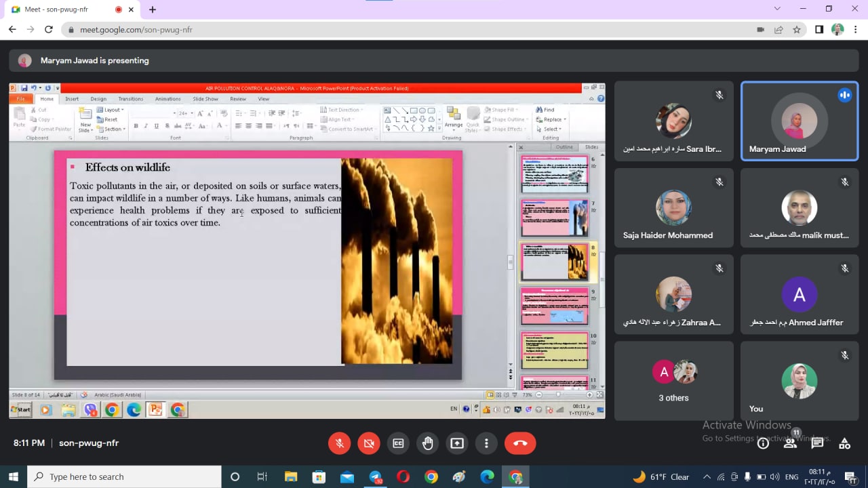Insert a rectangle shape from Drawing group
868x488 pixels.
pyautogui.click(x=412, y=111)
